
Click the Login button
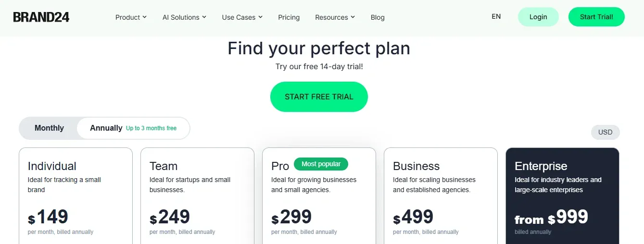click(538, 17)
